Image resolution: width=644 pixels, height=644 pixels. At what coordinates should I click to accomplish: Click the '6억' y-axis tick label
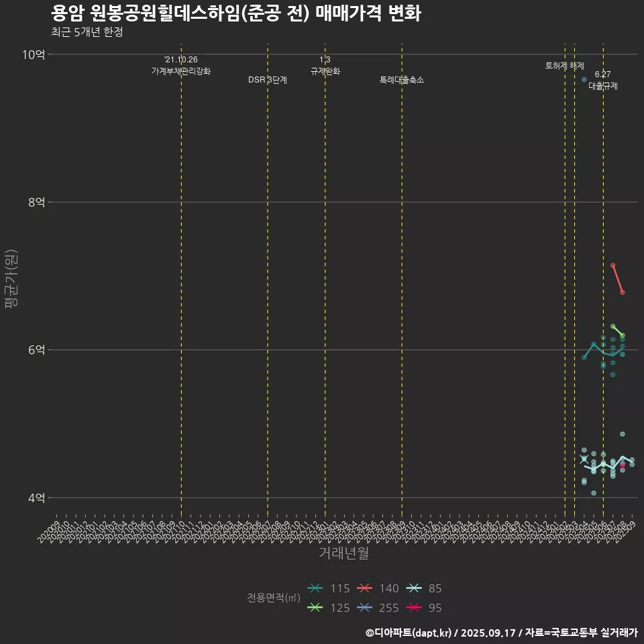point(36,350)
